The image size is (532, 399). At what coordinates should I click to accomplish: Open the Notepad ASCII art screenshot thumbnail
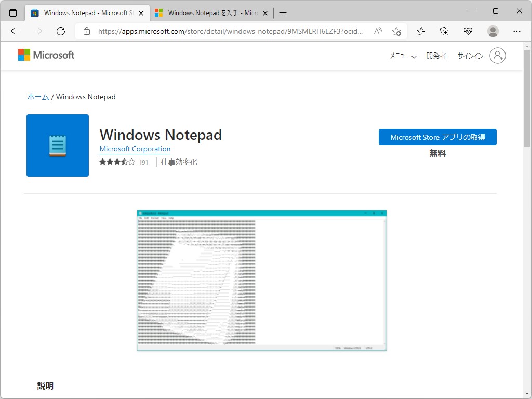click(262, 281)
